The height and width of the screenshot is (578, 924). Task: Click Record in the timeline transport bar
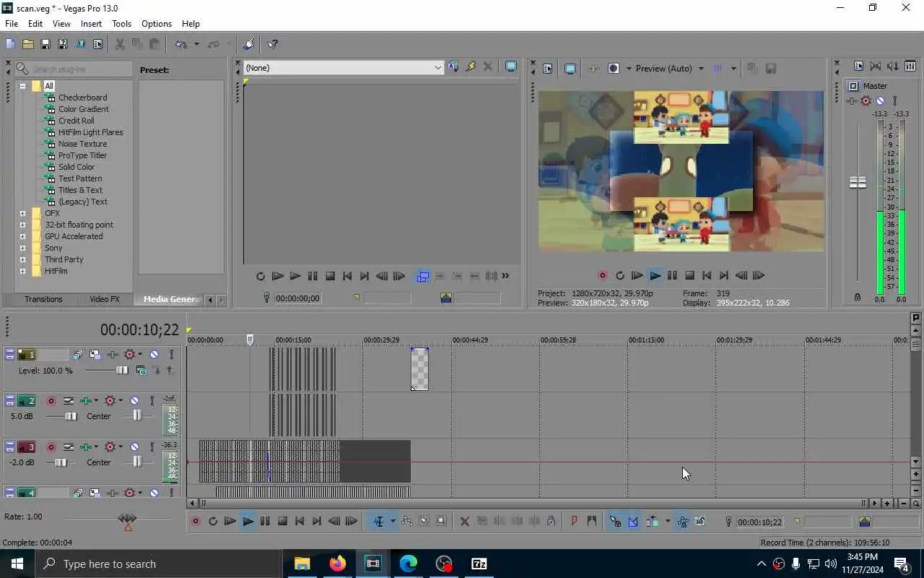pos(195,521)
